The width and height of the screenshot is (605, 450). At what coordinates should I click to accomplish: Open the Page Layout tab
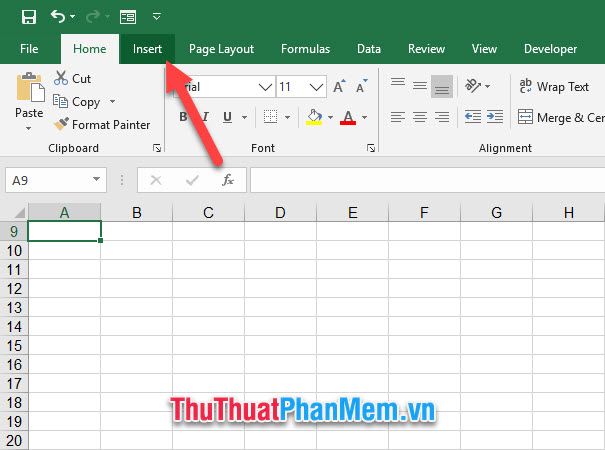221,49
